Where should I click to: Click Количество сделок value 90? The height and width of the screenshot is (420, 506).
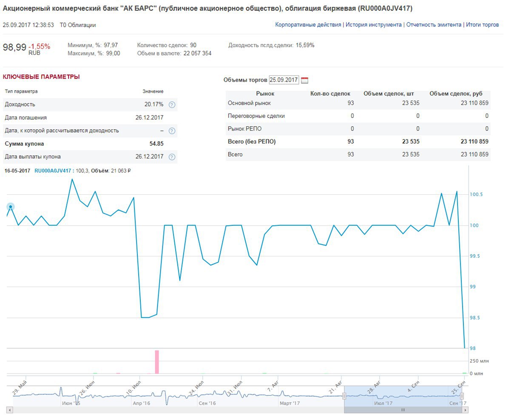click(193, 45)
